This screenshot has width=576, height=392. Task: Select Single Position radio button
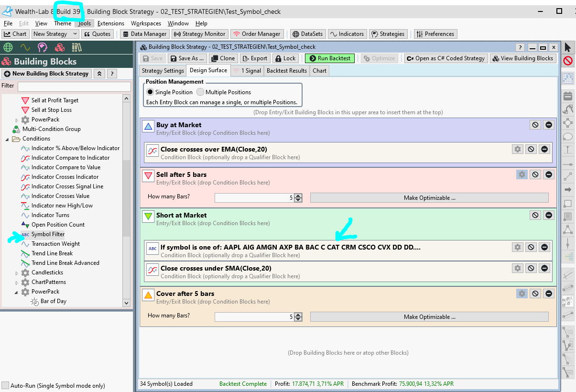tap(150, 92)
